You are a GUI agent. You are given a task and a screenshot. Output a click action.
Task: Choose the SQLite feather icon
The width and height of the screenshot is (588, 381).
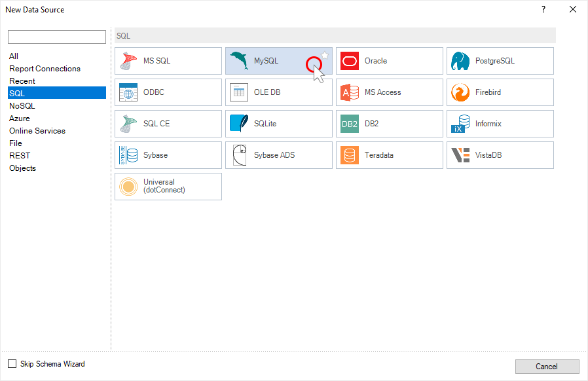[x=239, y=124]
